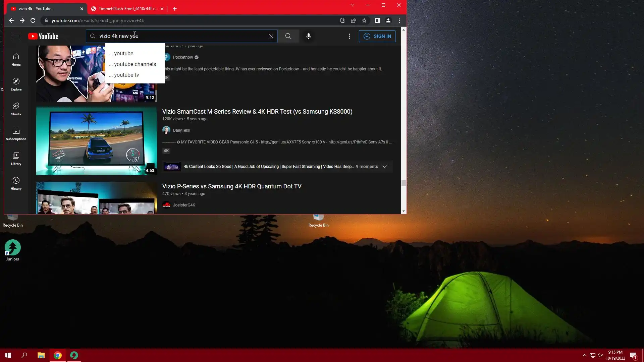Open YouTube settings three-dot menu
Image resolution: width=644 pixels, height=362 pixels.
(x=349, y=36)
